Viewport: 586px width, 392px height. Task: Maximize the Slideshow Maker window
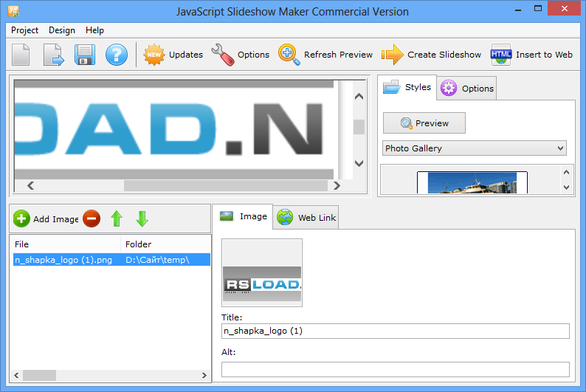pyautogui.click(x=538, y=8)
